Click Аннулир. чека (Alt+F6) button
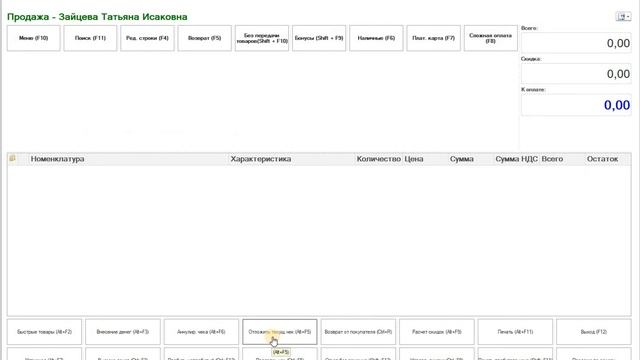The image size is (640, 360). (x=201, y=332)
